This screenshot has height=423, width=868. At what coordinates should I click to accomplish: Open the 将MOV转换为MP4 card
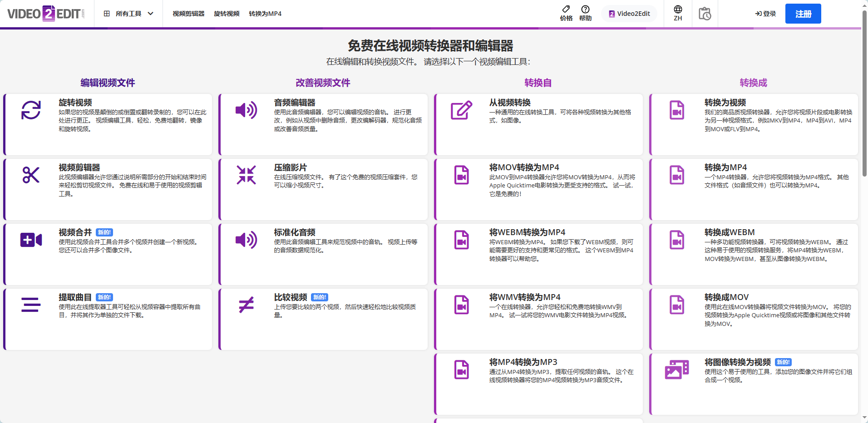(x=538, y=189)
